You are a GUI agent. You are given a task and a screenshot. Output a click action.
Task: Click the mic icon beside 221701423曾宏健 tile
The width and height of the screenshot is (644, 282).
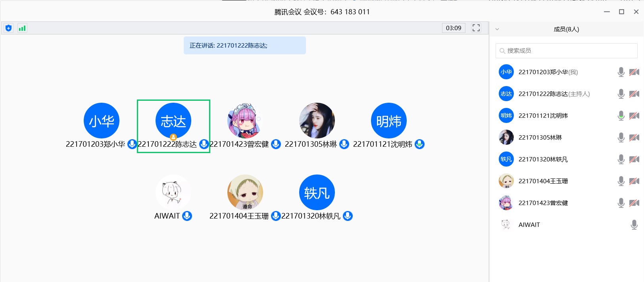tap(276, 144)
